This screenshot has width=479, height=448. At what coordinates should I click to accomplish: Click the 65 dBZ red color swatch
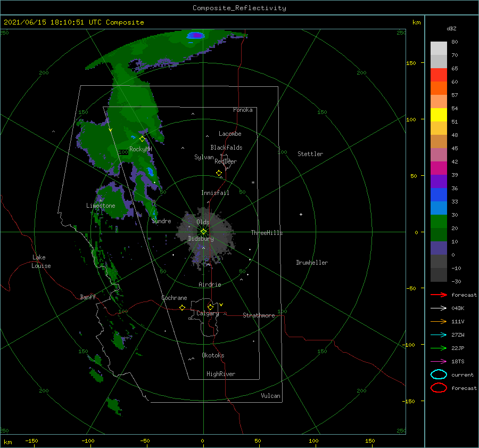click(x=439, y=75)
